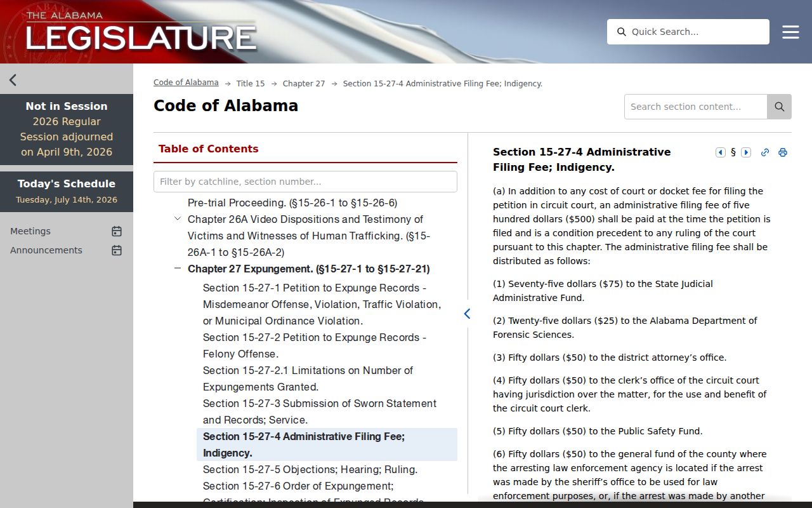This screenshot has width=812, height=508.
Task: Open Section 15-27-2 Felony Offense
Action: pos(315,345)
